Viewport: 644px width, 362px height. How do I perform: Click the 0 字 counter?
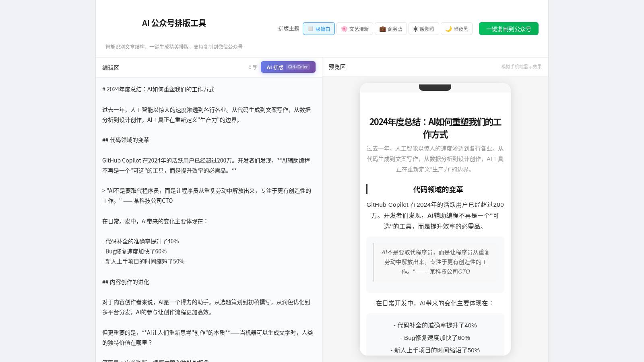pyautogui.click(x=253, y=67)
